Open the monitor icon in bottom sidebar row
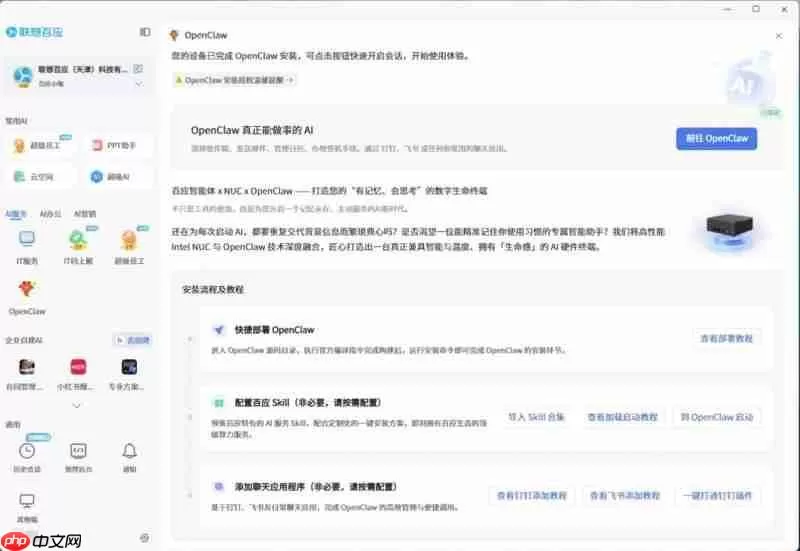Screen dimensions: 800x551 pos(27,501)
